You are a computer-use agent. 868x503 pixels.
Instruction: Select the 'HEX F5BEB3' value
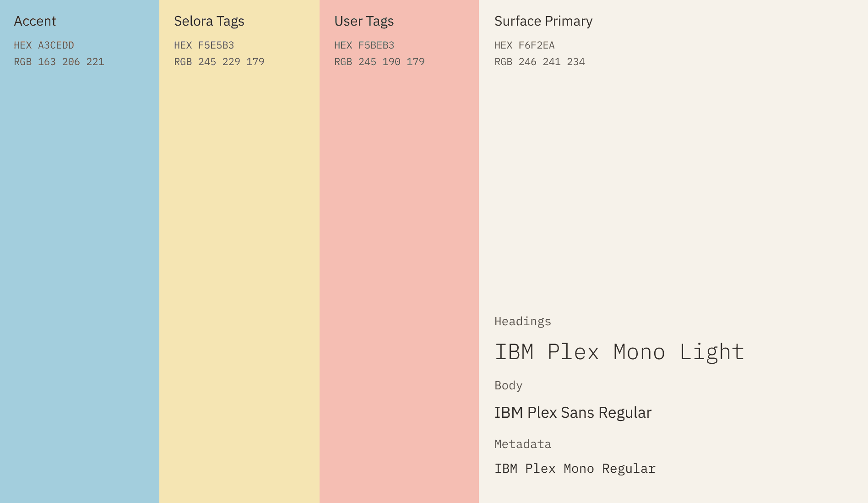(x=364, y=45)
